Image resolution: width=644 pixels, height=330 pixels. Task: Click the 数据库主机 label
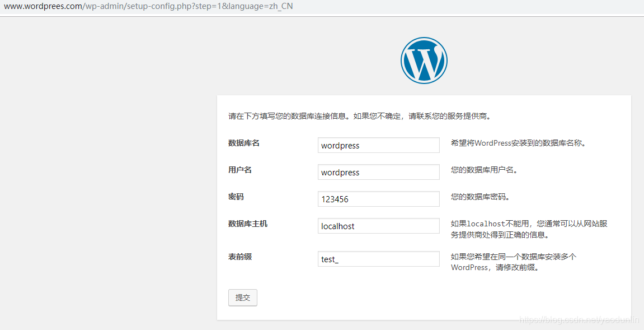(x=248, y=224)
